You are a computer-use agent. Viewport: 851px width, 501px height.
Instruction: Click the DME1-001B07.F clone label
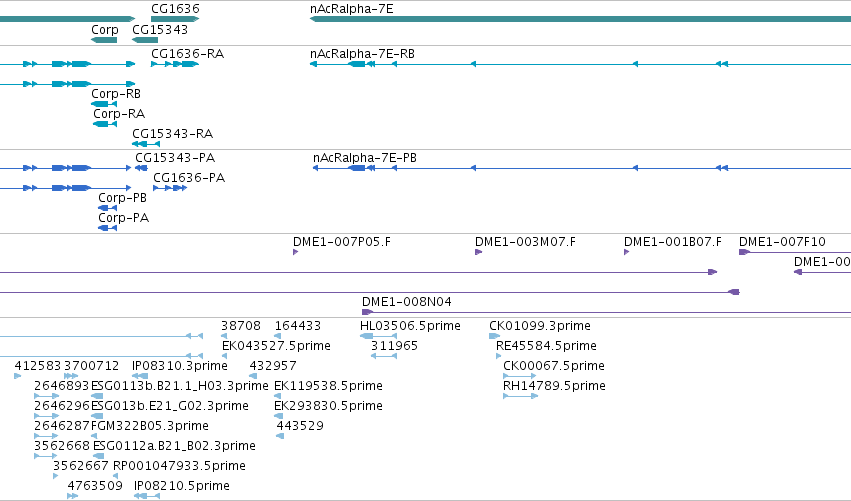(x=673, y=242)
